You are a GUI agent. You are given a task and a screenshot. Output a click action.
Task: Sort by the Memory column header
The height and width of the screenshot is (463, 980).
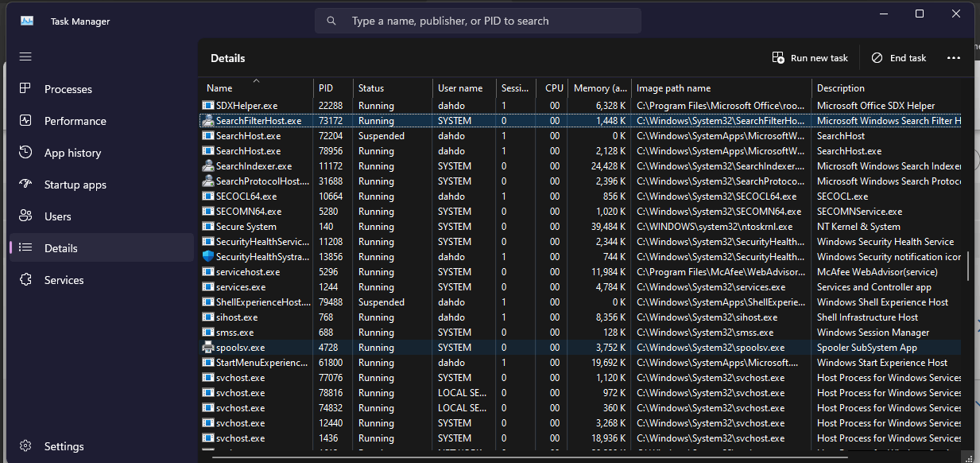pos(599,88)
